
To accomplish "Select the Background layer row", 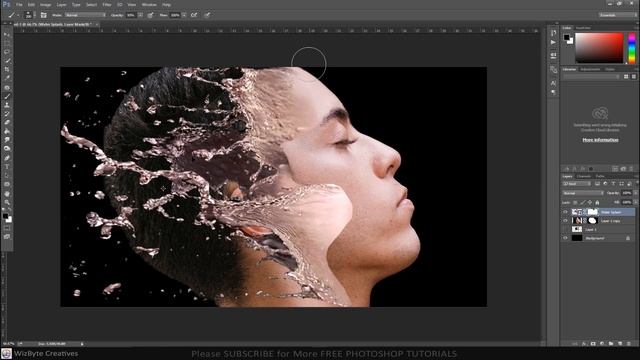I will point(599,238).
